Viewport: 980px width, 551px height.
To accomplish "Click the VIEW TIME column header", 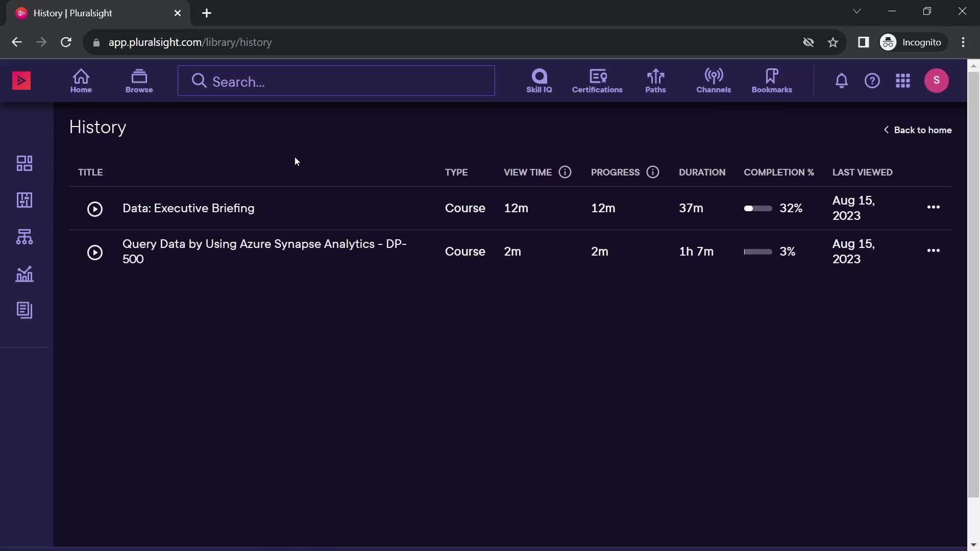I will click(528, 172).
